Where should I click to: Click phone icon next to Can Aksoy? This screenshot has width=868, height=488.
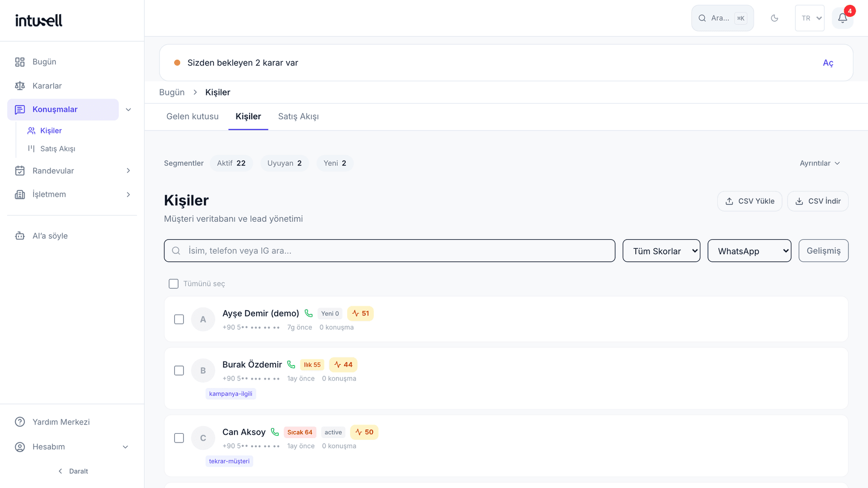tap(275, 432)
